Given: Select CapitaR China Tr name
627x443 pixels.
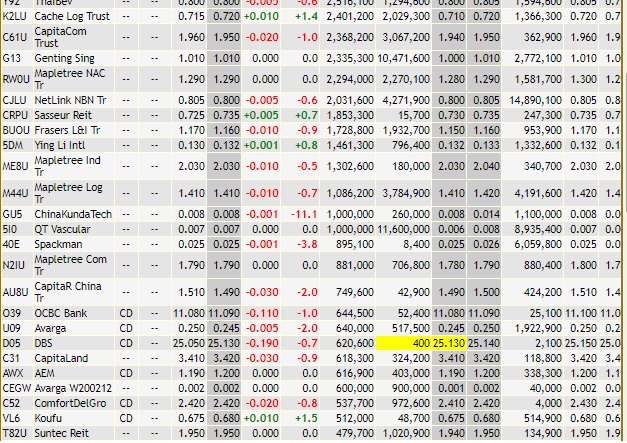Looking at the screenshot, I should pos(68,292).
